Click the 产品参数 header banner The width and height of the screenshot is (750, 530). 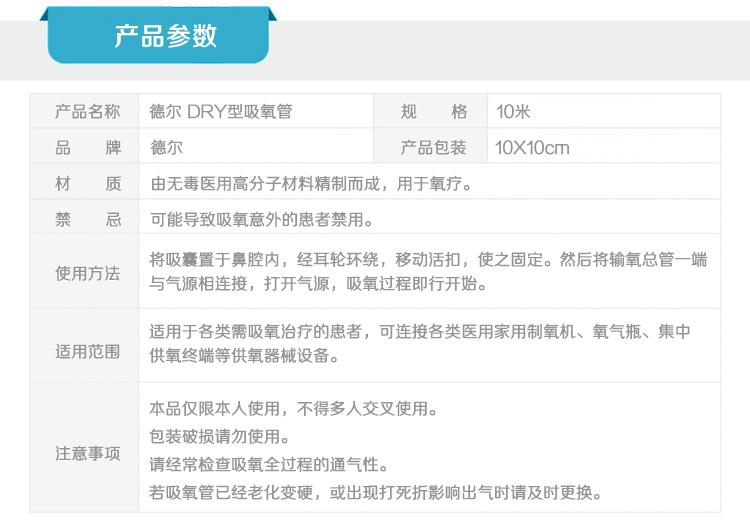165,37
